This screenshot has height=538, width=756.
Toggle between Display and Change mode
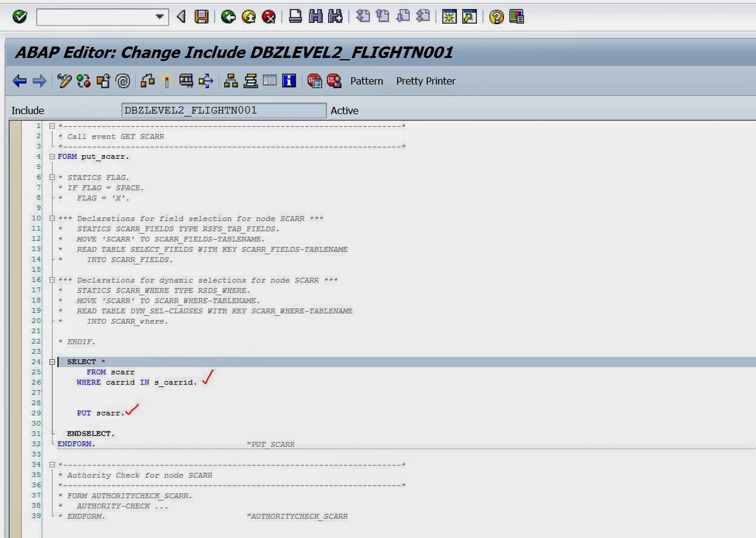tap(64, 81)
